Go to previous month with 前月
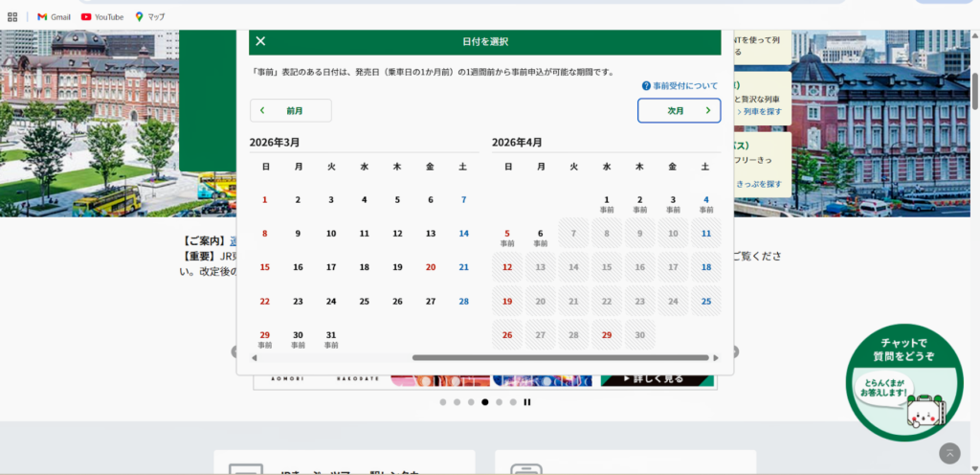The image size is (980, 475). pyautogui.click(x=291, y=111)
